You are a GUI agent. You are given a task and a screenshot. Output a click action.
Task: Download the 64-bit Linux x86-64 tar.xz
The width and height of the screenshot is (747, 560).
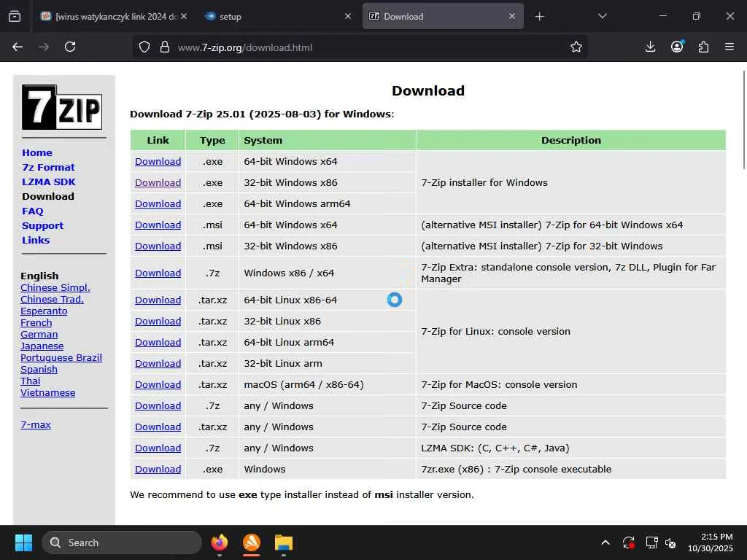(x=158, y=300)
